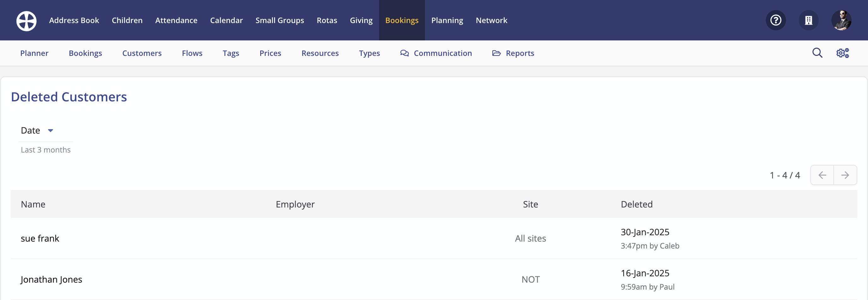This screenshot has width=868, height=300.
Task: Click the Communication speech-bubble icon
Action: 404,53
